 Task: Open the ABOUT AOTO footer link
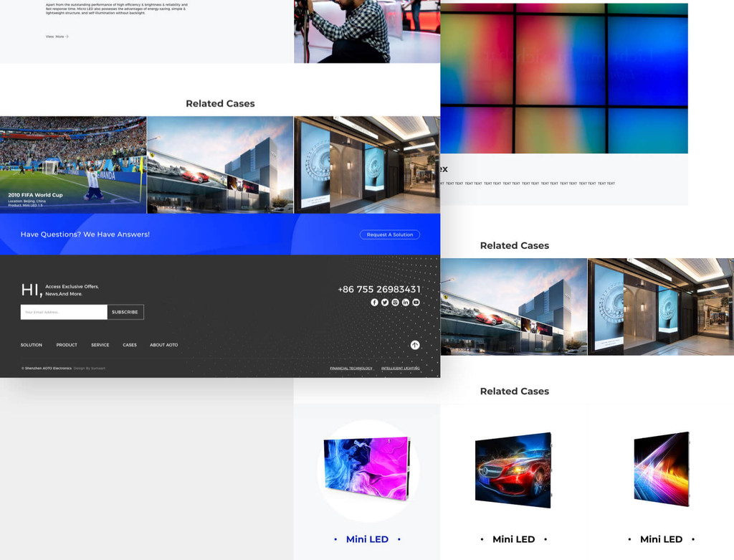tap(163, 345)
